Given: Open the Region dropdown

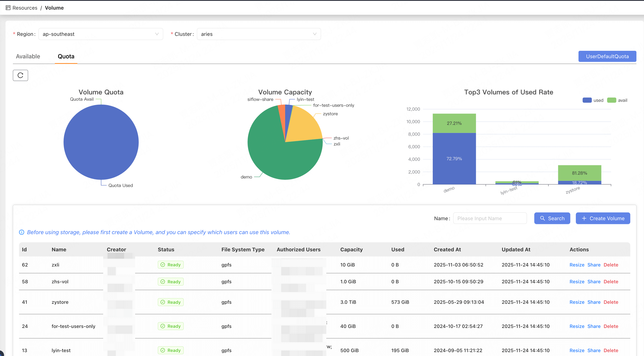Looking at the screenshot, I should [101, 34].
